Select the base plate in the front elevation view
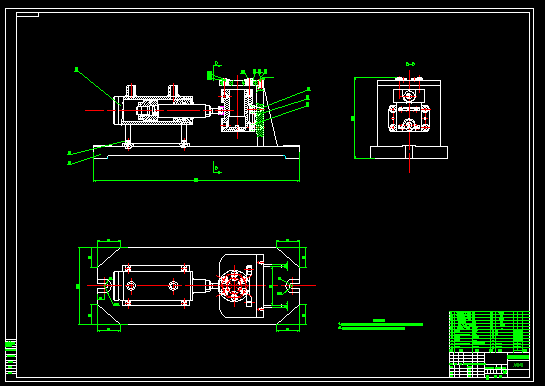Viewport: 545px width, 386px height. (x=196, y=152)
